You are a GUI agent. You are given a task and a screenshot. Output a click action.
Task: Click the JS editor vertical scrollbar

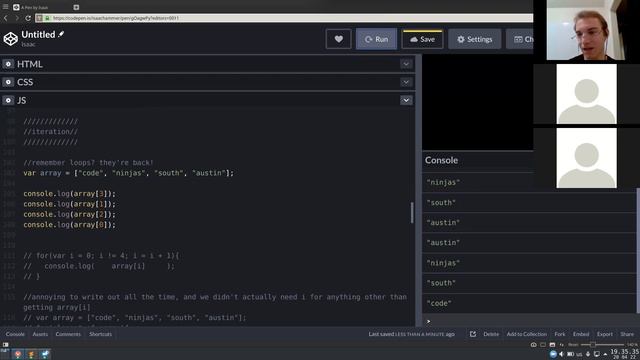(x=412, y=213)
